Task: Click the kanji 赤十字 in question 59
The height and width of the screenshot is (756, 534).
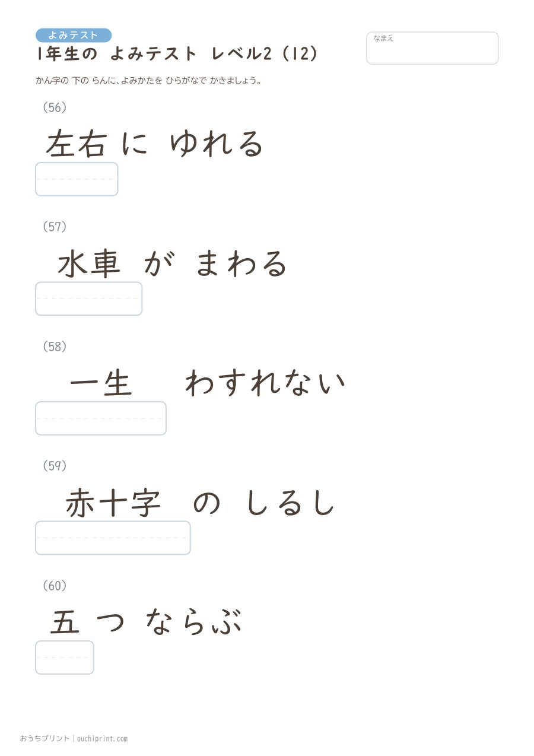Action: pyautogui.click(x=113, y=503)
